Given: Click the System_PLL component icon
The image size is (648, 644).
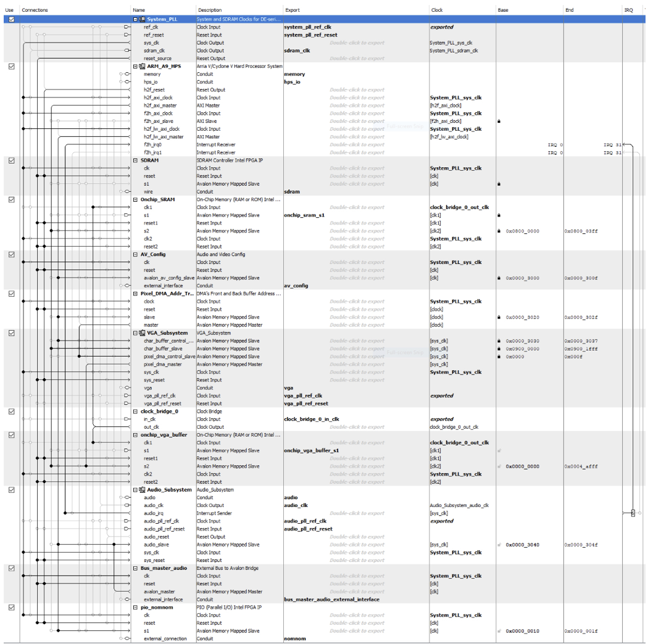Looking at the screenshot, I should [143, 20].
